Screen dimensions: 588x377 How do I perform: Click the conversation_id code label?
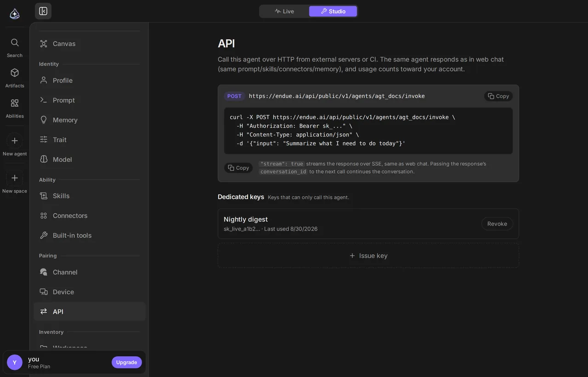coord(283,171)
